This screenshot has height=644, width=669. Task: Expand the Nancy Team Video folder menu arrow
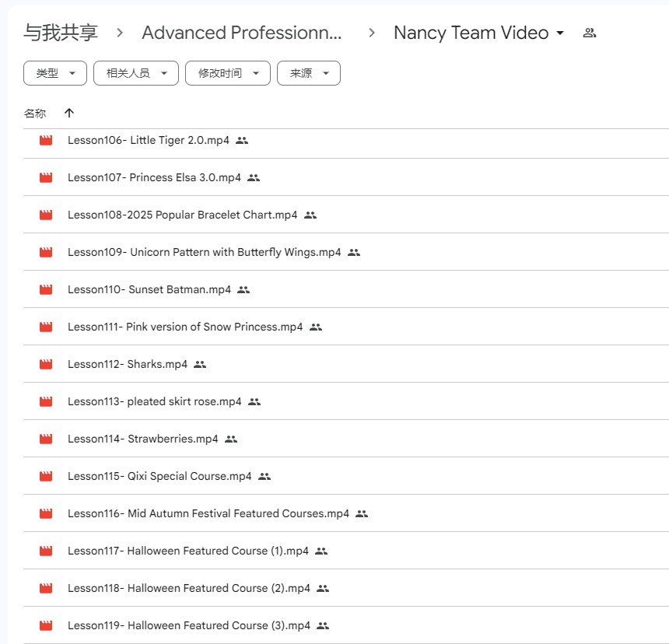(560, 33)
